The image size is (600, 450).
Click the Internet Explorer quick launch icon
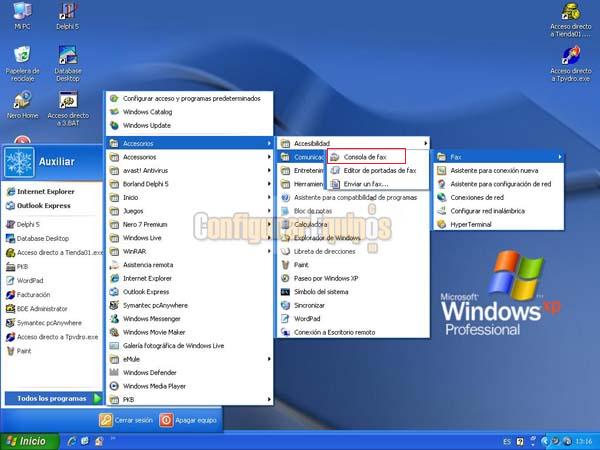(71, 441)
